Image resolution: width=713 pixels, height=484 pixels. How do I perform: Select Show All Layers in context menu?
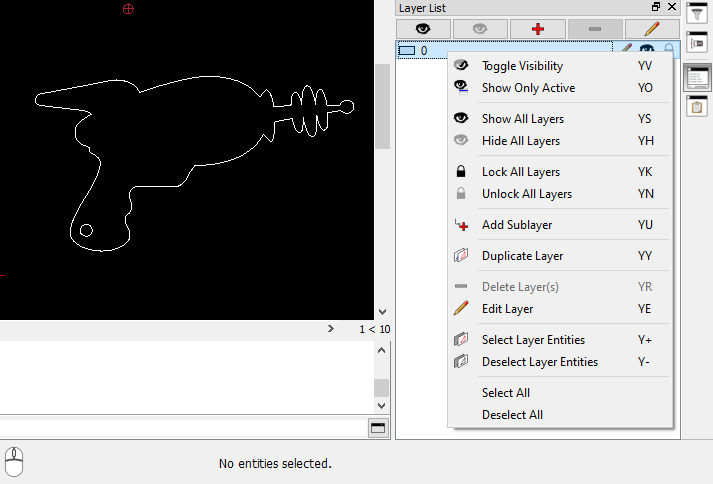pos(560,119)
